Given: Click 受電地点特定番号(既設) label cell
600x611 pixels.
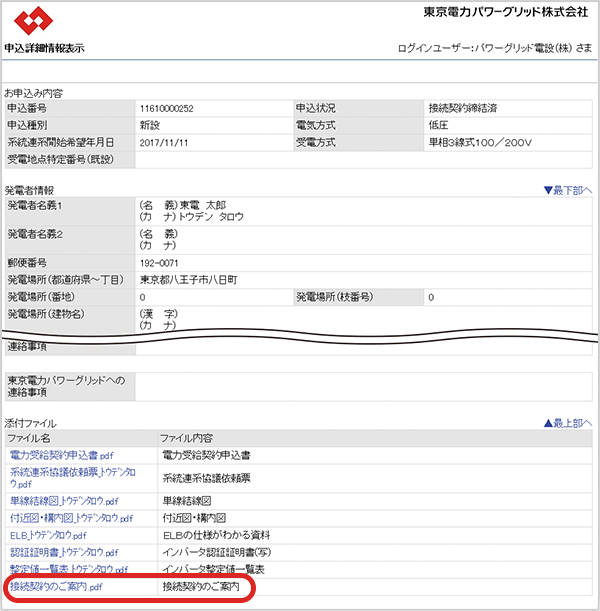Looking at the screenshot, I should (x=70, y=160).
